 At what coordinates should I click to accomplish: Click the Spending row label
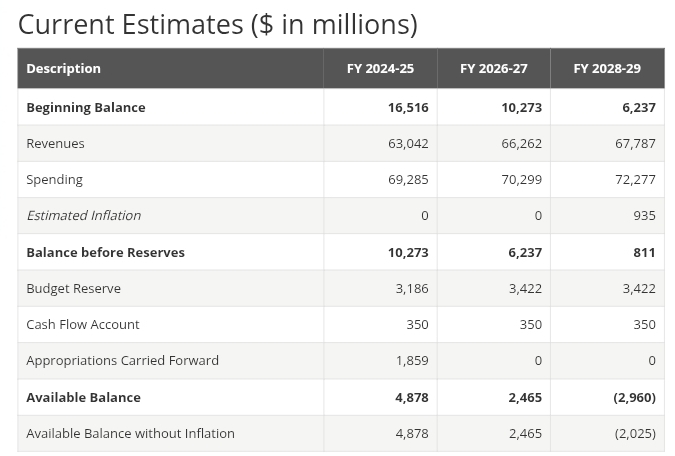tap(54, 180)
